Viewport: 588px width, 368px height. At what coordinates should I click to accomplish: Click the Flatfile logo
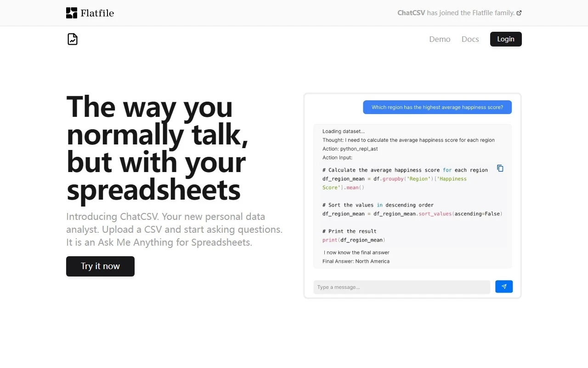click(90, 13)
